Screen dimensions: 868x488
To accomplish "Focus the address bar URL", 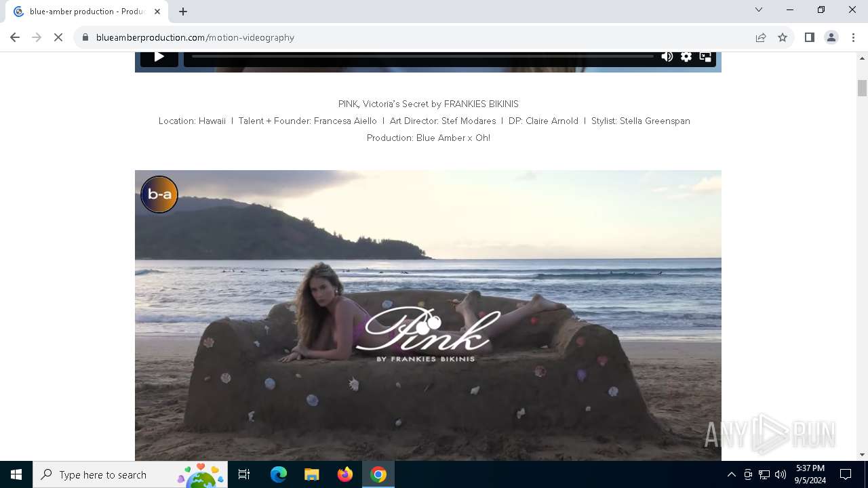I will [195, 37].
